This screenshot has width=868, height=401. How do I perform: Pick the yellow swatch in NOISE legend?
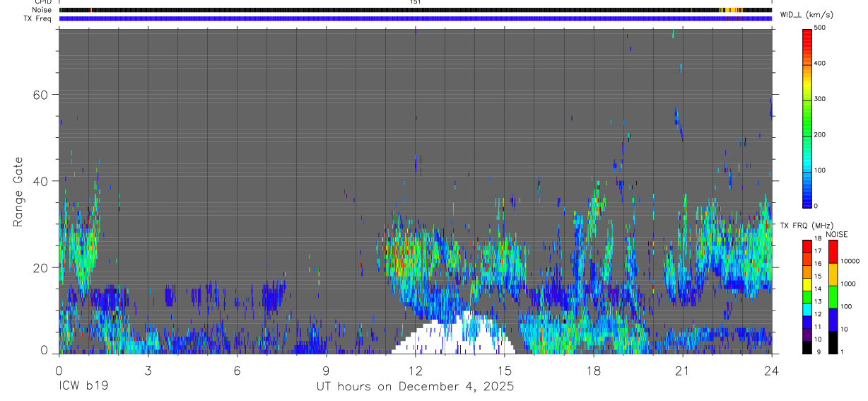(833, 274)
